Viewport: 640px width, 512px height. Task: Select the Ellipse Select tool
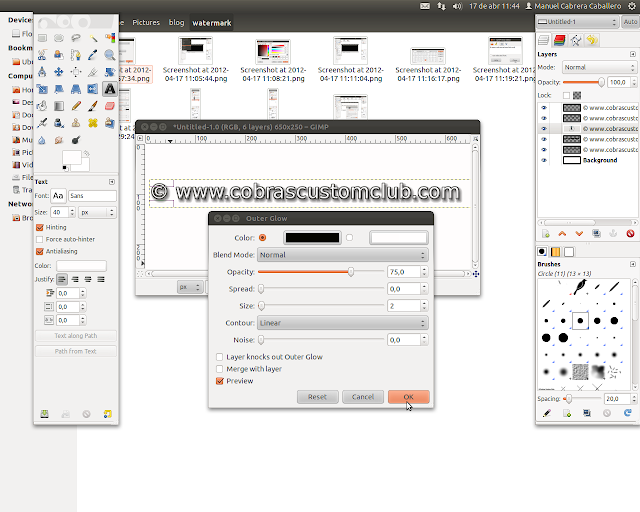[59, 38]
